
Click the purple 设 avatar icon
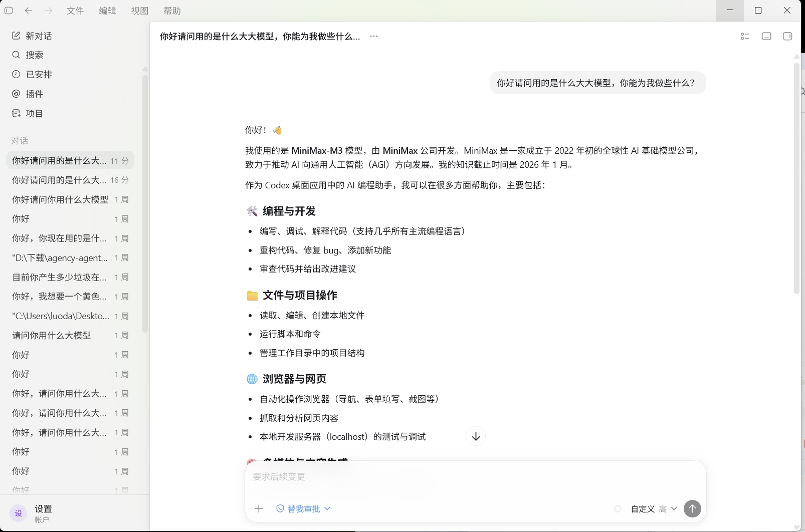tap(19, 513)
